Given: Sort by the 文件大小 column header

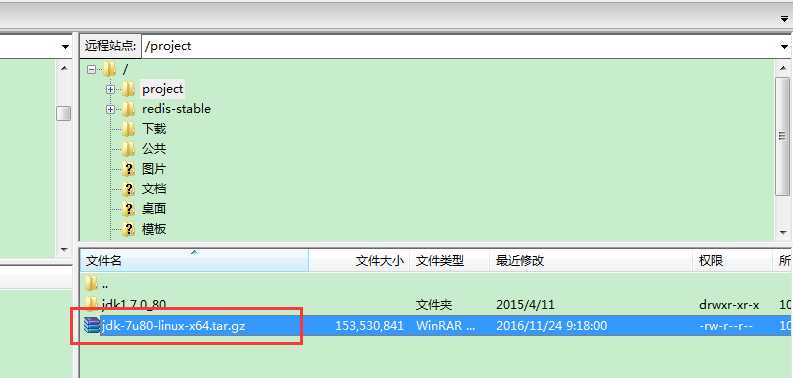Looking at the screenshot, I should (360, 261).
